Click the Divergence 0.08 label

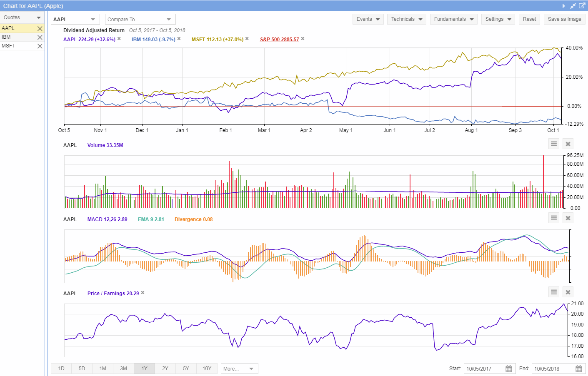193,219
